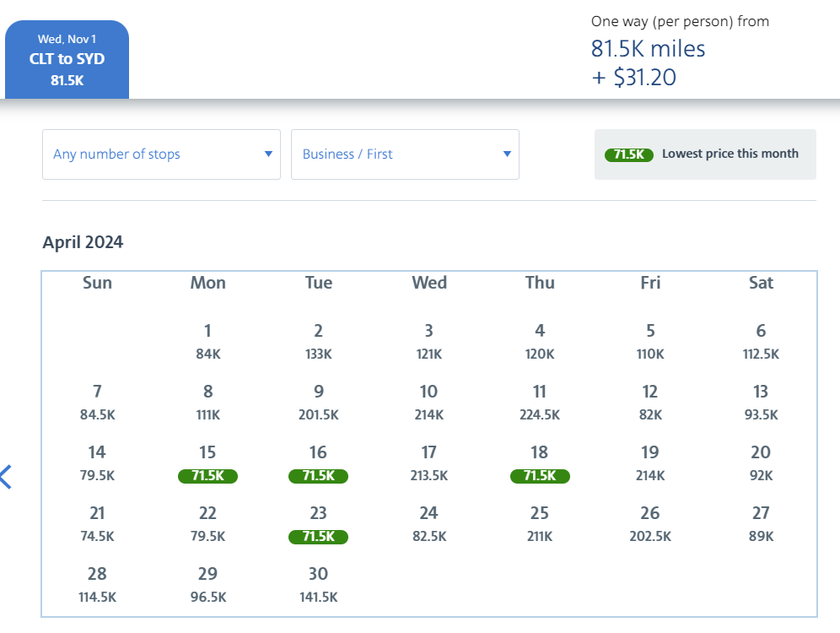Select April 11 at 224.5K miles

pos(540,403)
